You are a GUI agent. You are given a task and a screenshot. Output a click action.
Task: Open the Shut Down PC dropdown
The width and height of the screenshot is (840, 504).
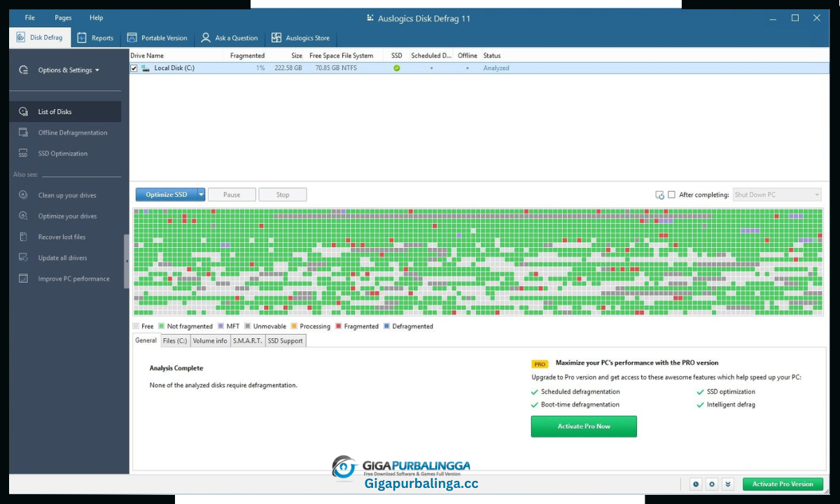pos(777,195)
